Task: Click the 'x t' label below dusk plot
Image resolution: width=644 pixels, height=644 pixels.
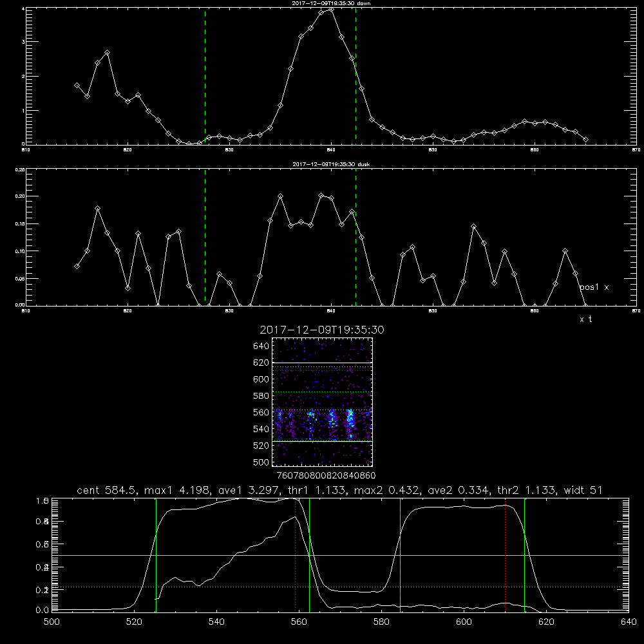Action: (x=585, y=319)
